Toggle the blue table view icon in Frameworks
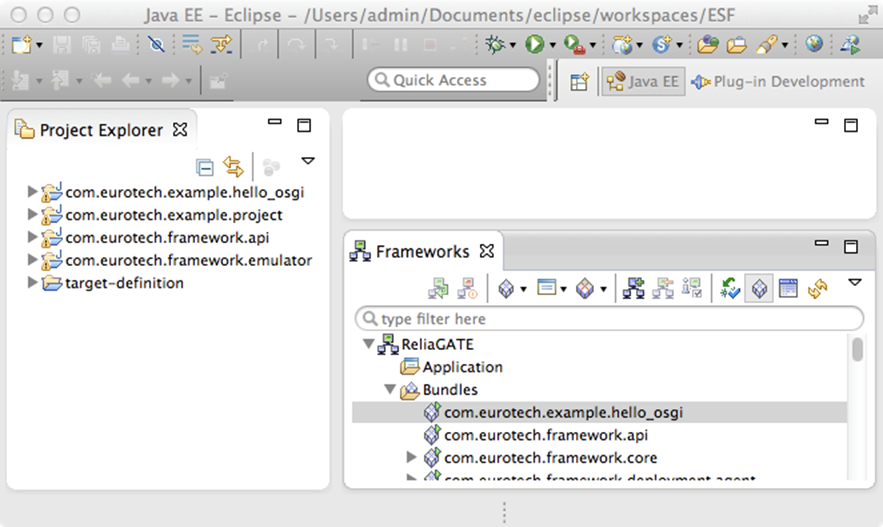The height and width of the screenshot is (527, 883). 788,288
